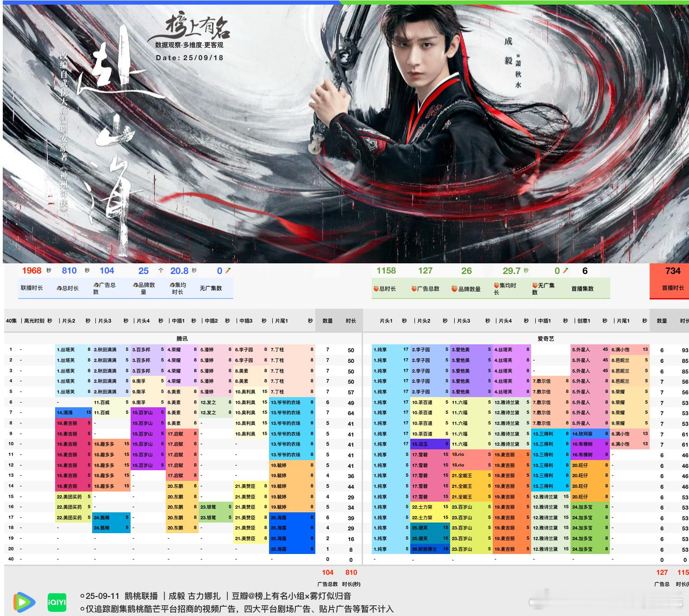
Task: Click the blue 20.8 per-episode duration value
Action: [179, 271]
